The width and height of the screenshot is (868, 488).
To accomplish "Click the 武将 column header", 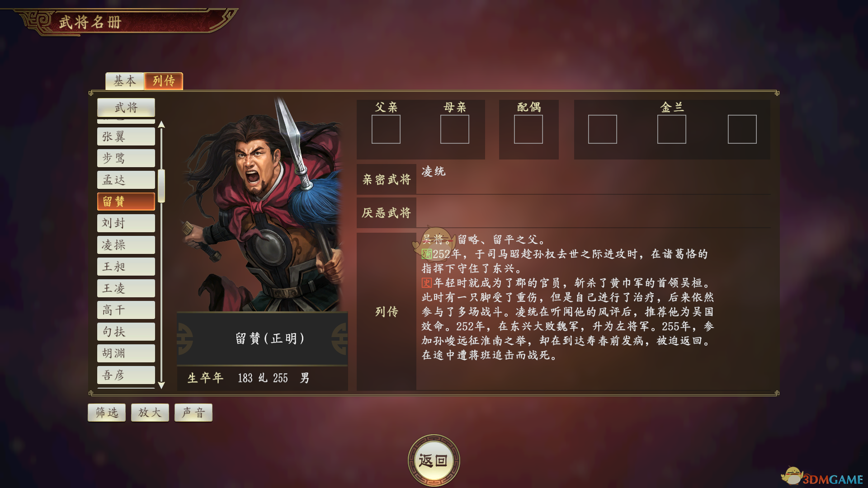I will (126, 108).
